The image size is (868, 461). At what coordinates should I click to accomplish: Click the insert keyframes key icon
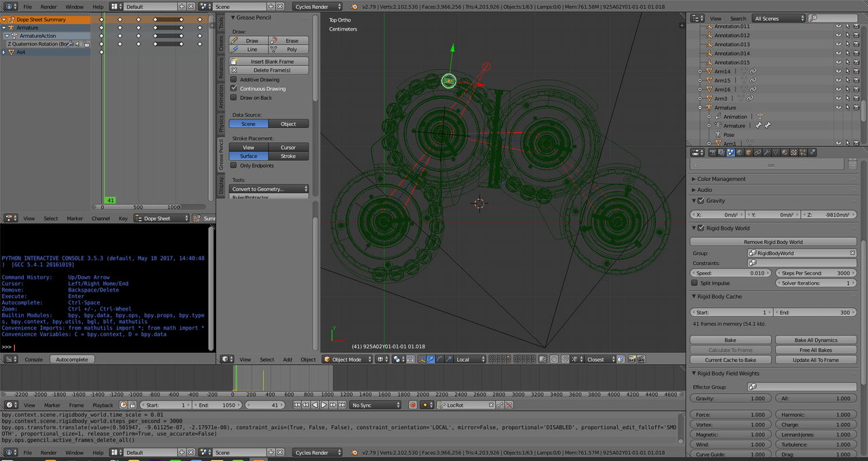click(x=500, y=405)
